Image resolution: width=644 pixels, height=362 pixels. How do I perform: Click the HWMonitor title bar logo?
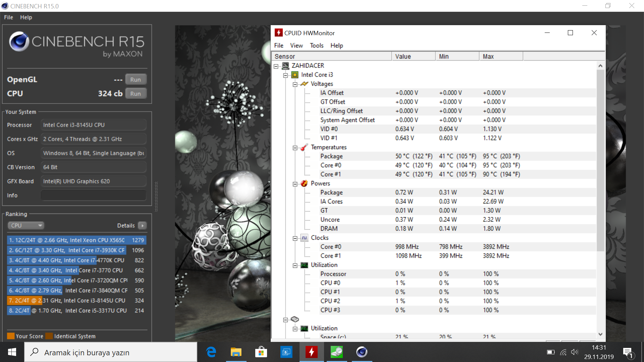pos(278,33)
